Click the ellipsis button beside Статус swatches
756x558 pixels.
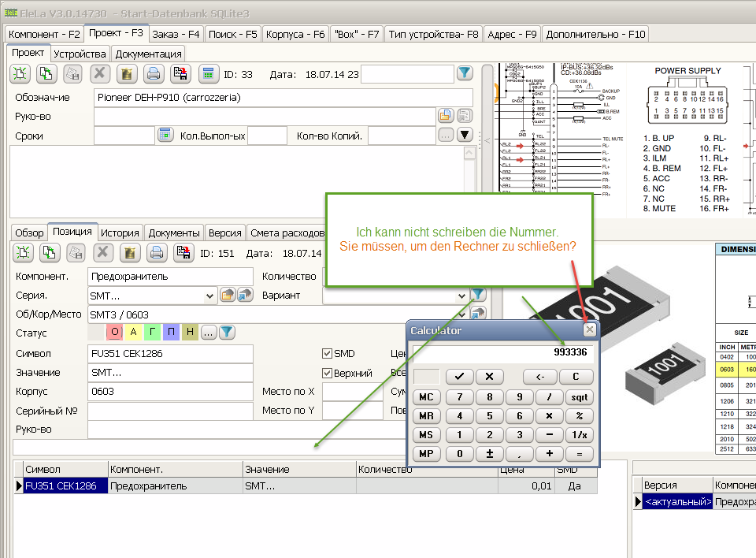pyautogui.click(x=208, y=332)
